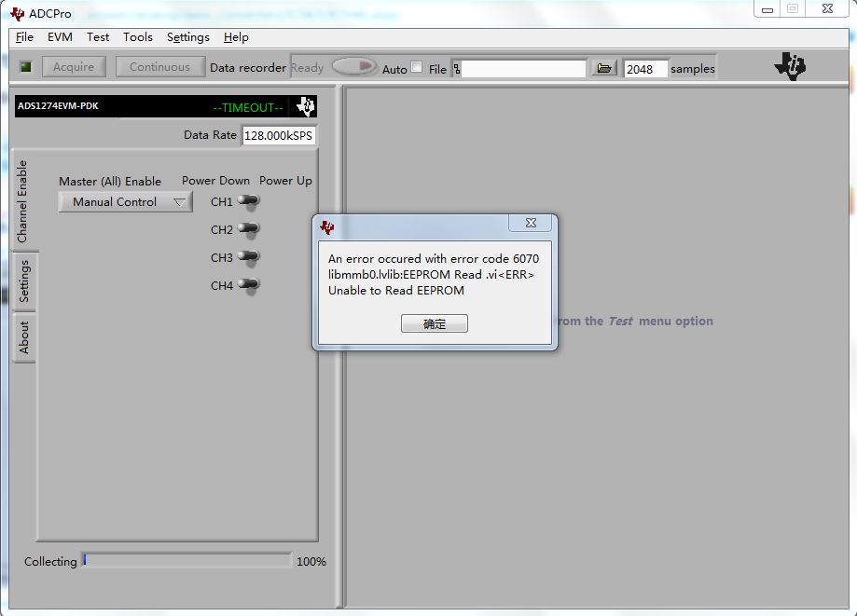Viewport: 857px width, 616px height.
Task: Open the File menu
Action: point(24,37)
